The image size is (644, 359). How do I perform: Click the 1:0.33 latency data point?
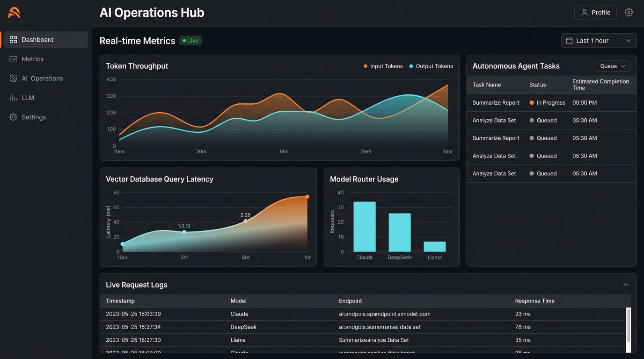(x=184, y=232)
